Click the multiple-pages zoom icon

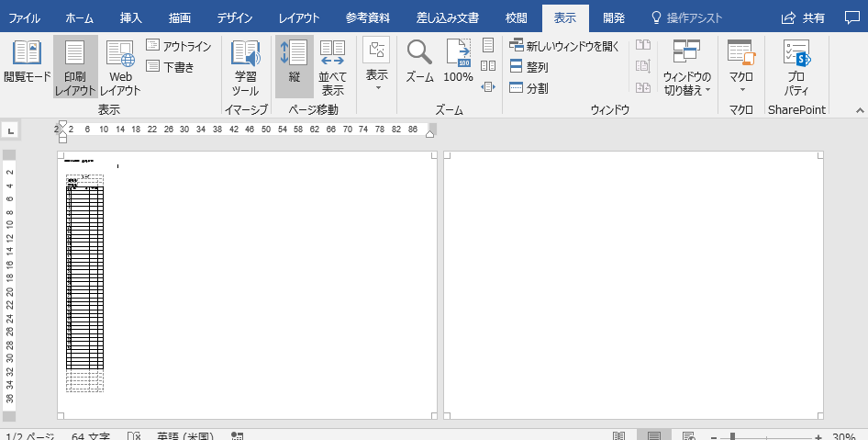point(488,66)
